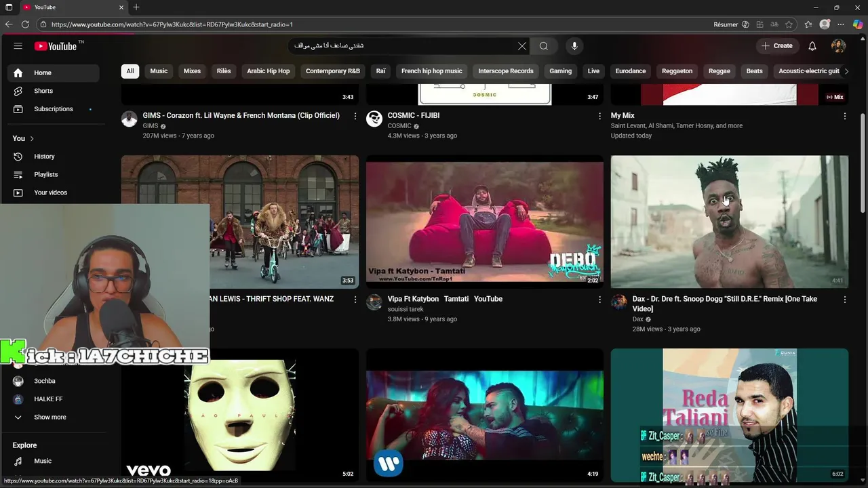This screenshot has width=868, height=488.
Task: Click the translate icon in the address bar
Action: tap(774, 24)
